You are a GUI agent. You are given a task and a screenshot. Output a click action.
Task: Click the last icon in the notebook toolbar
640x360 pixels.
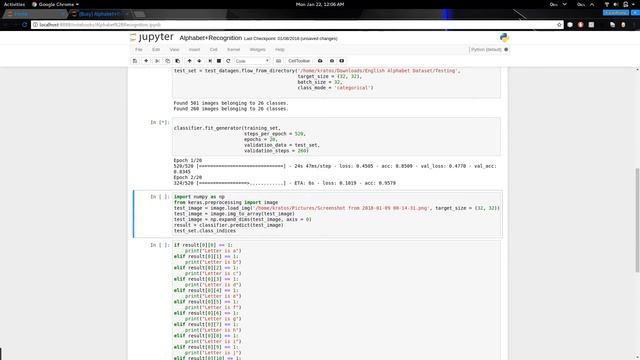[342, 61]
